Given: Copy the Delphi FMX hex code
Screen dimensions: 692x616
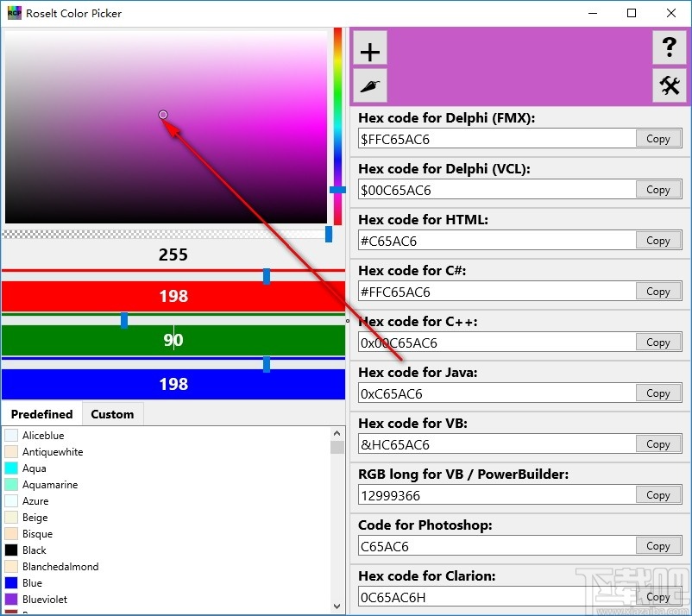Looking at the screenshot, I should click(658, 138).
